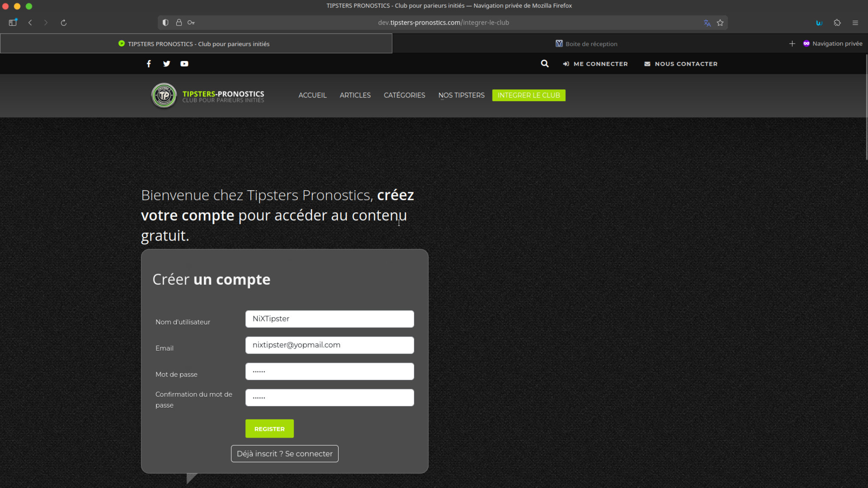Click the Email input field

(329, 345)
